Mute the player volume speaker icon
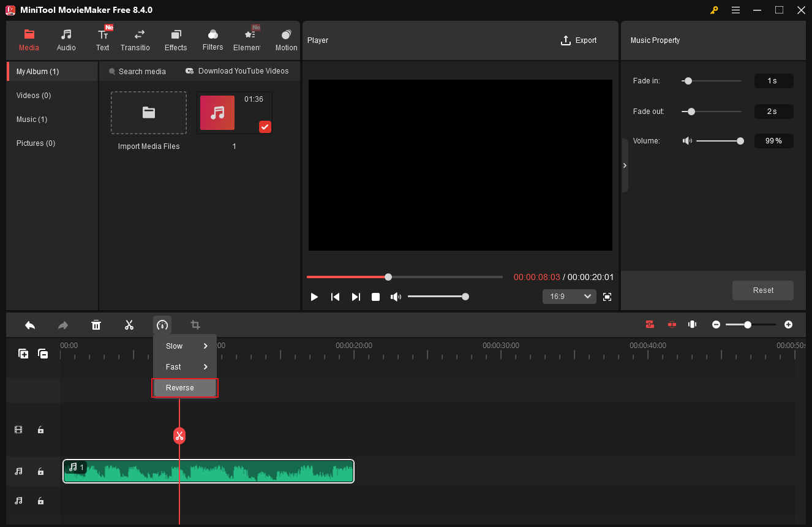This screenshot has height=527, width=812. click(396, 297)
